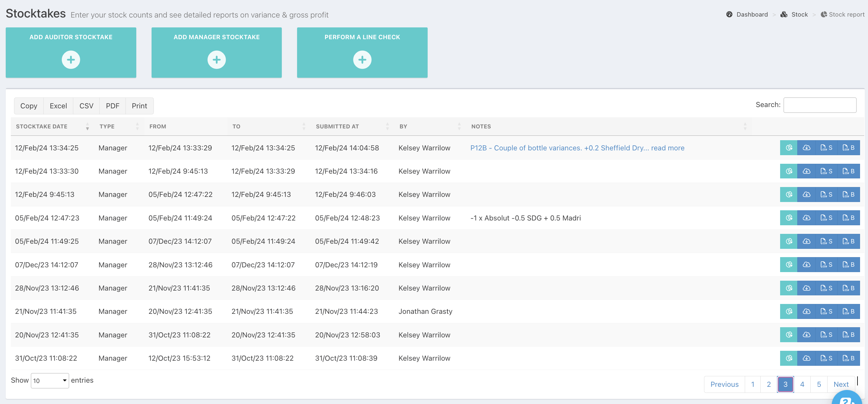Screen dimensions: 868x404
Task: Go to Dashboard breadcrumb
Action: coord(747,15)
